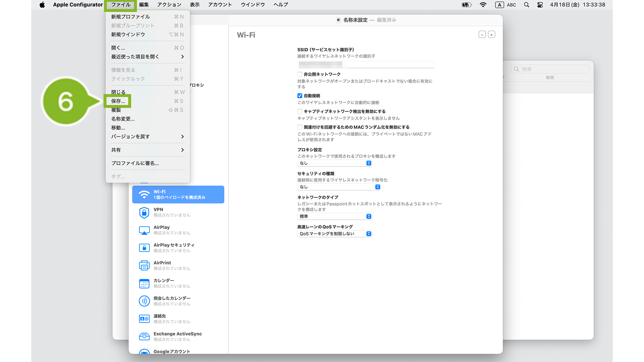Select the 連絡先 payload row
The image size is (644, 362).
178,319
